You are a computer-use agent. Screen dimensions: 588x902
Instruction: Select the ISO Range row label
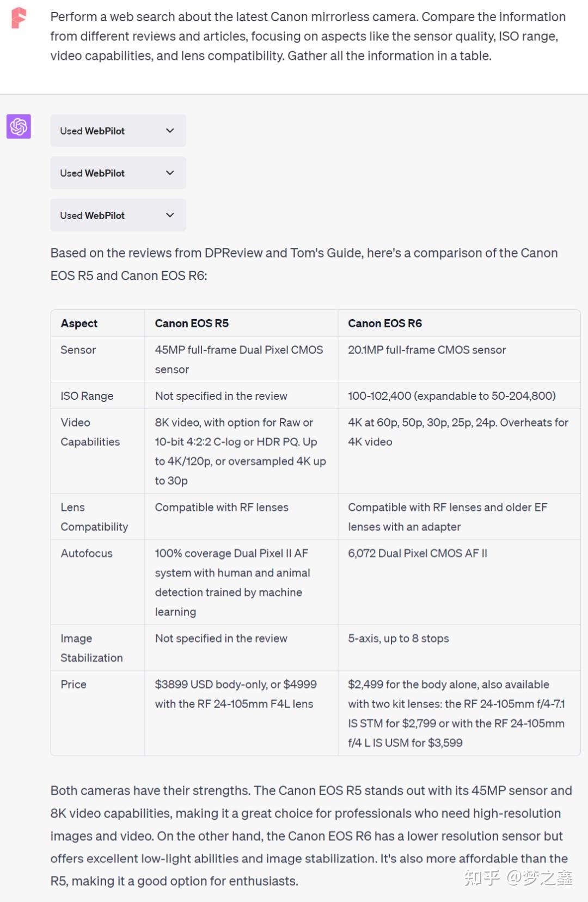[87, 396]
